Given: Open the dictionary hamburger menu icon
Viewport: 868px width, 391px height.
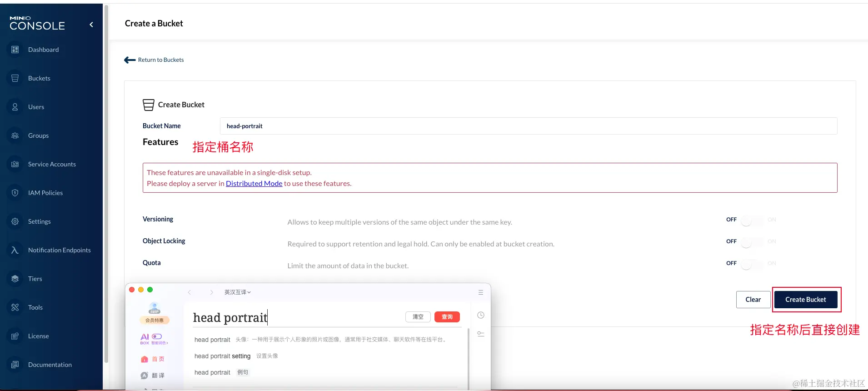Looking at the screenshot, I should click(x=481, y=292).
